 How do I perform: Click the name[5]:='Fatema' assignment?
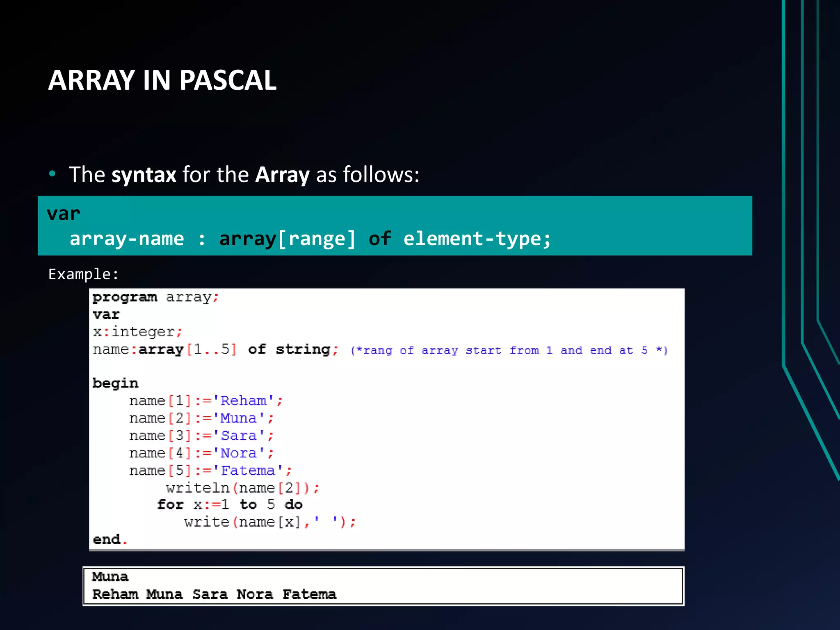210,470
